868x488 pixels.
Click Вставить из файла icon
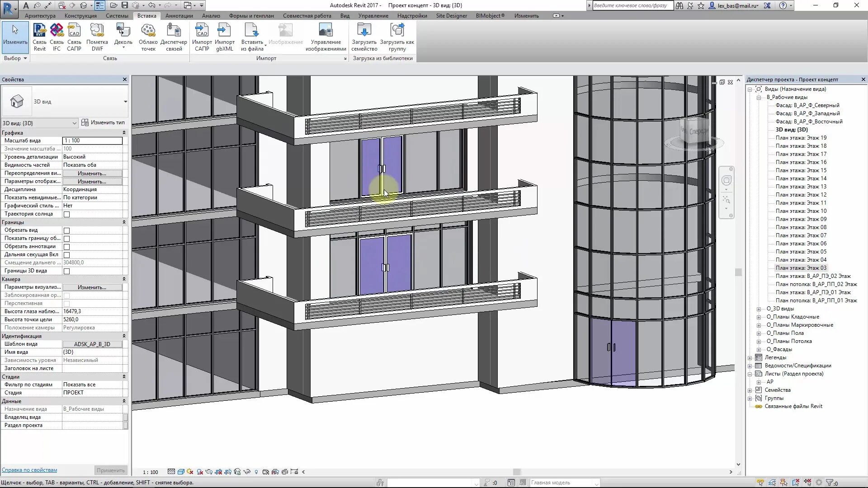pyautogui.click(x=252, y=31)
